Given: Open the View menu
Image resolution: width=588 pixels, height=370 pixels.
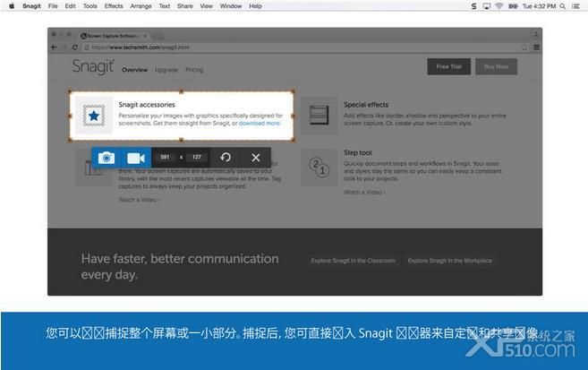Looking at the screenshot, I should (x=206, y=6).
